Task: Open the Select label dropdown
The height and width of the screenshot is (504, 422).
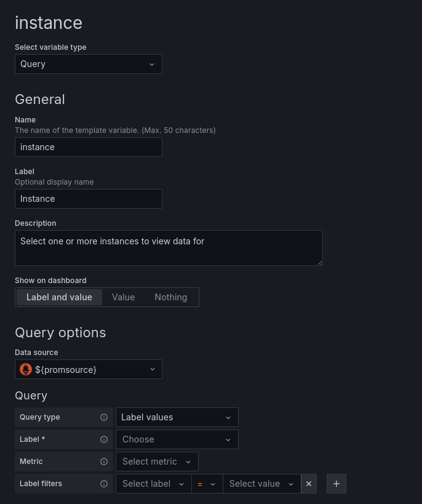Action: click(153, 484)
